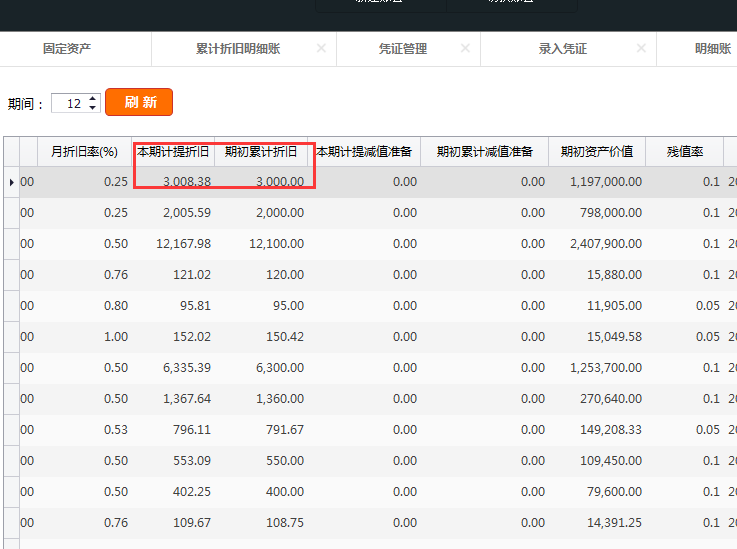
Task: Click the orange 刷新 button
Action: point(139,102)
